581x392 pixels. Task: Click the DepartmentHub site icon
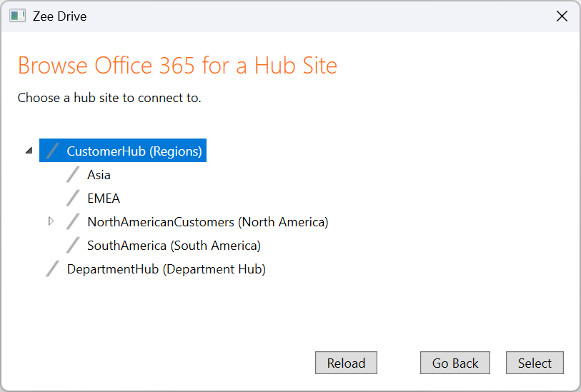52,269
